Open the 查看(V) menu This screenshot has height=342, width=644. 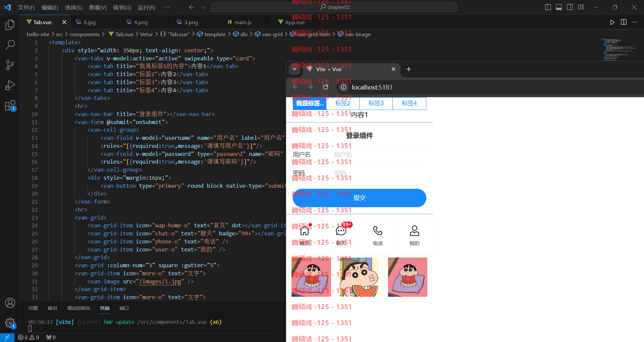coord(98,7)
